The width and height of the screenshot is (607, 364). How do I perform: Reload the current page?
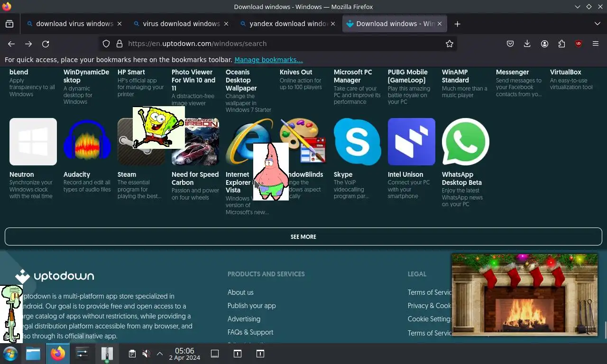click(x=46, y=44)
